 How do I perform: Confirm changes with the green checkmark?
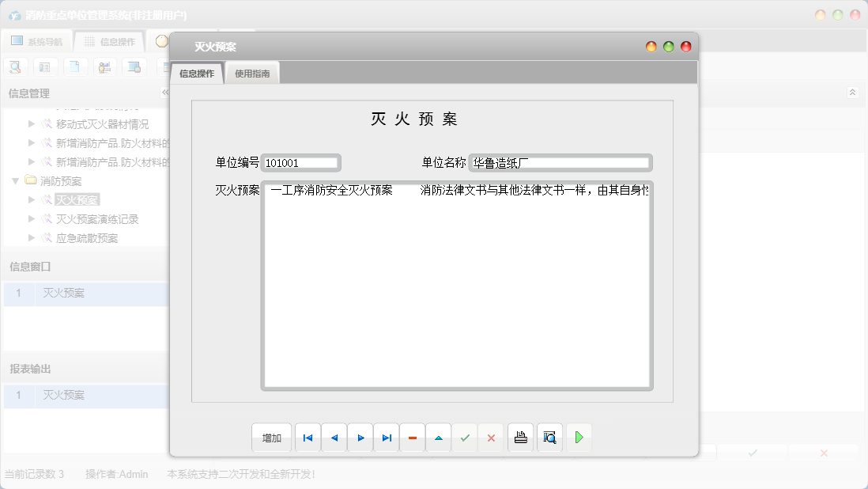(465, 437)
